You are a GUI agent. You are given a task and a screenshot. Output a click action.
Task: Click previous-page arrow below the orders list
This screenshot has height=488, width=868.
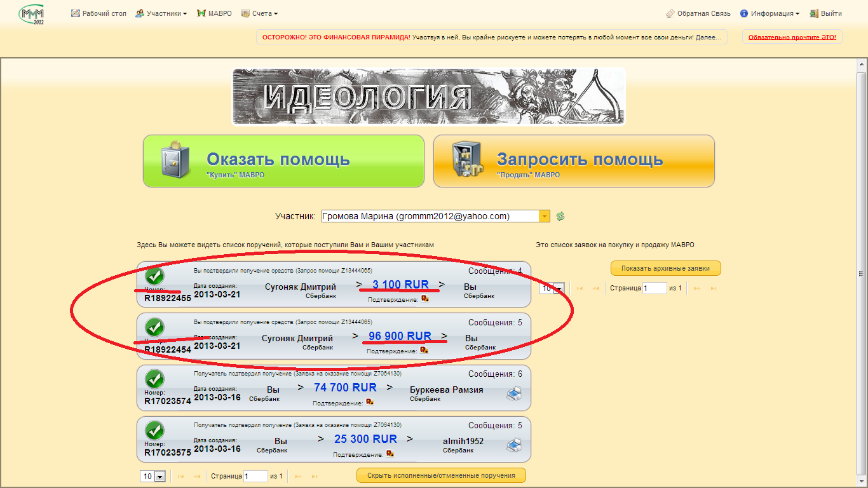click(x=197, y=476)
